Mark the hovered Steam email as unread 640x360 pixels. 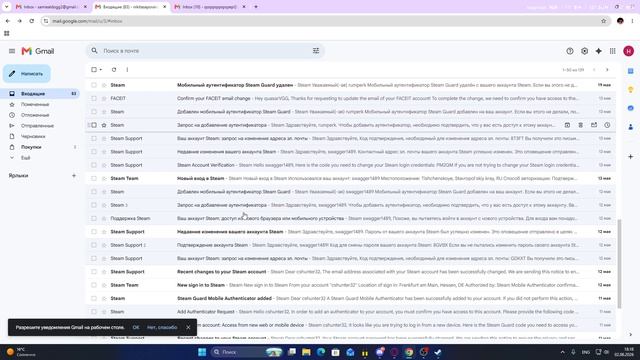(x=594, y=125)
